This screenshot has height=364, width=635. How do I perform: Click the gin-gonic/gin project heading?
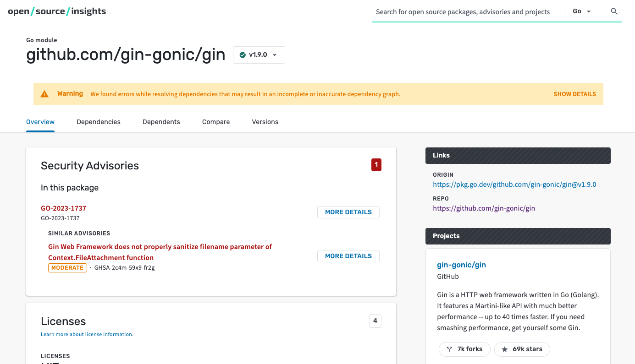461,265
